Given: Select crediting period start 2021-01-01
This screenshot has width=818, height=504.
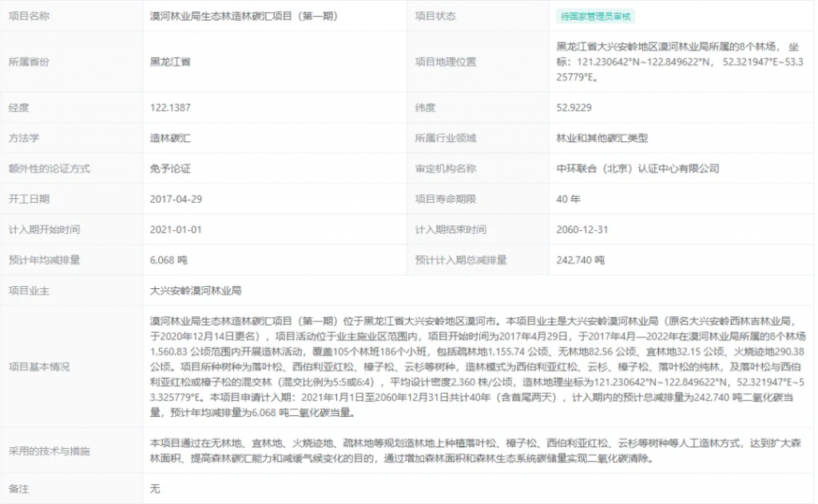Looking at the screenshot, I should coord(176,229).
